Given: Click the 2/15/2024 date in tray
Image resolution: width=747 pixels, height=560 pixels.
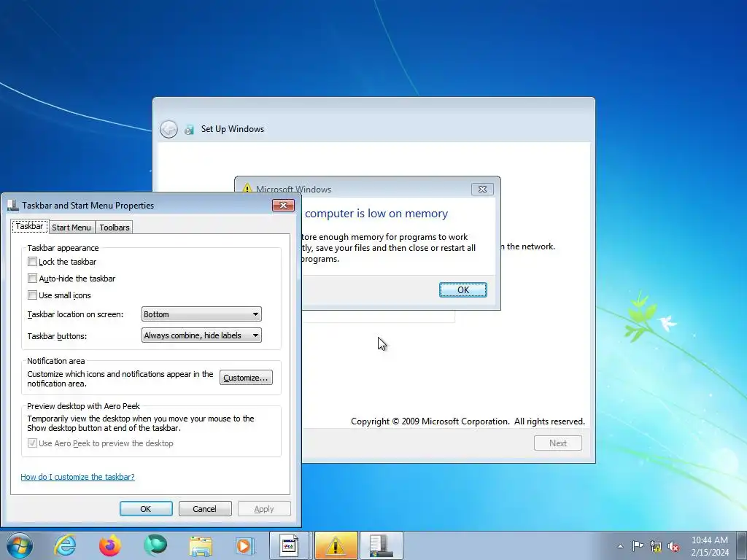Looking at the screenshot, I should 710,553.
